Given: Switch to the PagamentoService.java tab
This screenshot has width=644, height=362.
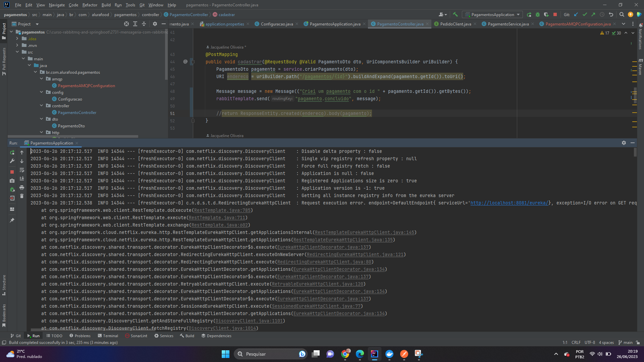Looking at the screenshot, I should [x=508, y=24].
